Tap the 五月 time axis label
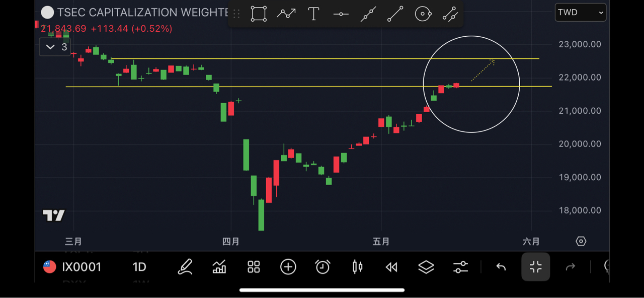644x298 pixels. point(381,242)
